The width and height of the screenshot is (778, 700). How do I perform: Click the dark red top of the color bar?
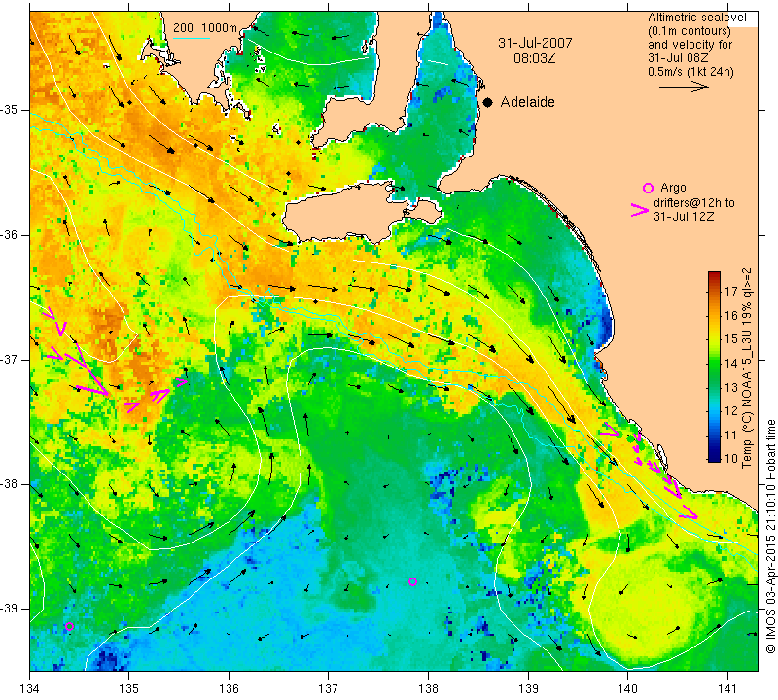click(714, 276)
